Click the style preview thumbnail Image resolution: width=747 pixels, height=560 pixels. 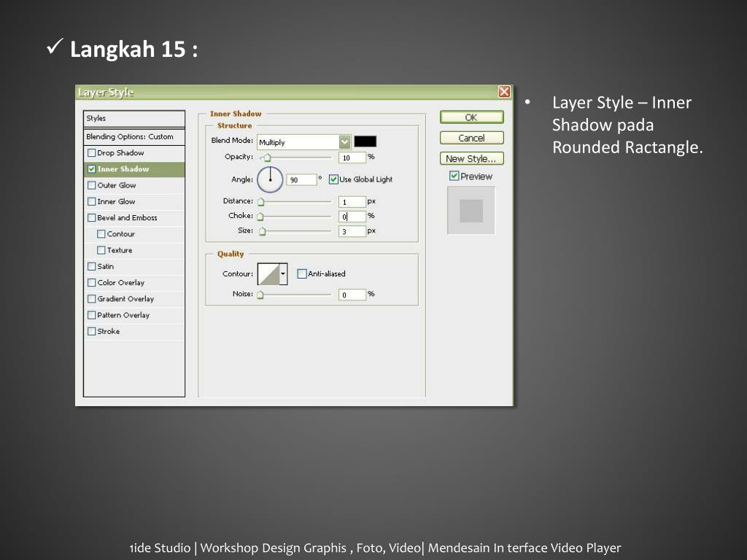471,211
